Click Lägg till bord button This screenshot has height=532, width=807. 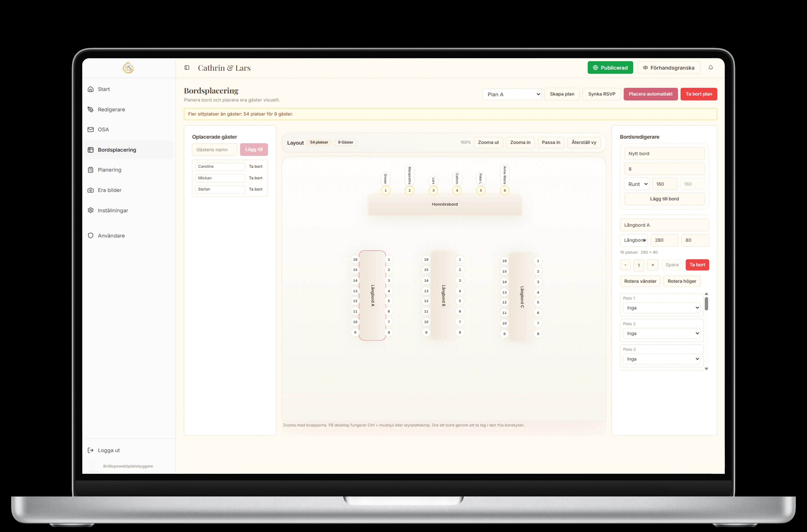pos(664,199)
